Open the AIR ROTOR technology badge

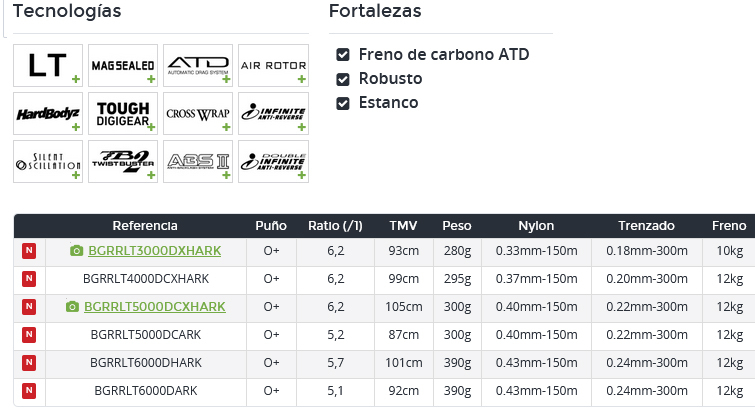[273, 65]
